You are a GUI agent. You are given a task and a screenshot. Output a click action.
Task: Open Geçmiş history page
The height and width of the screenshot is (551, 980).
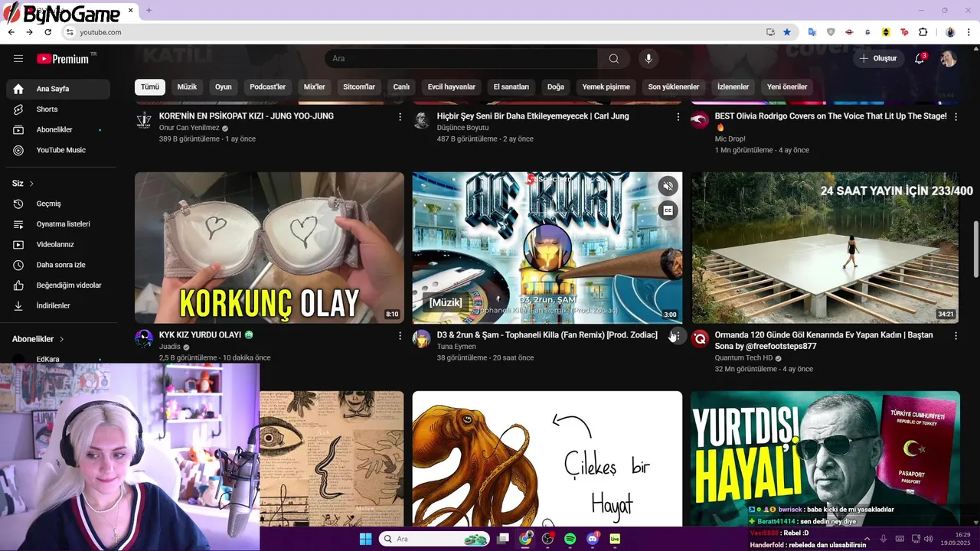pos(58,204)
